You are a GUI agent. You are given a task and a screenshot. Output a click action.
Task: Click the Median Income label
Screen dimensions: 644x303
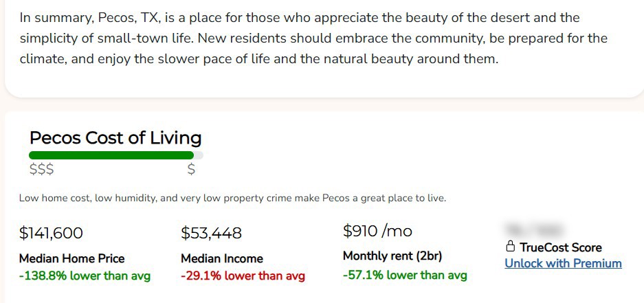(222, 258)
